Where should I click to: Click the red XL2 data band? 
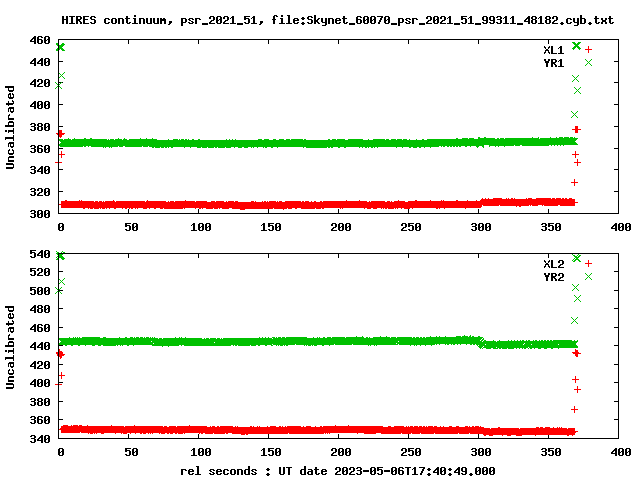[x=318, y=430]
